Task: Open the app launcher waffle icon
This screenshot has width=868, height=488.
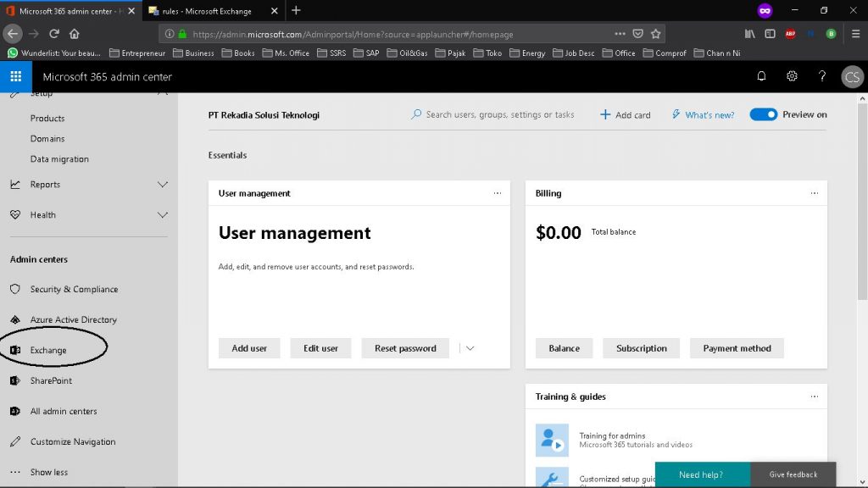Action: (x=15, y=76)
